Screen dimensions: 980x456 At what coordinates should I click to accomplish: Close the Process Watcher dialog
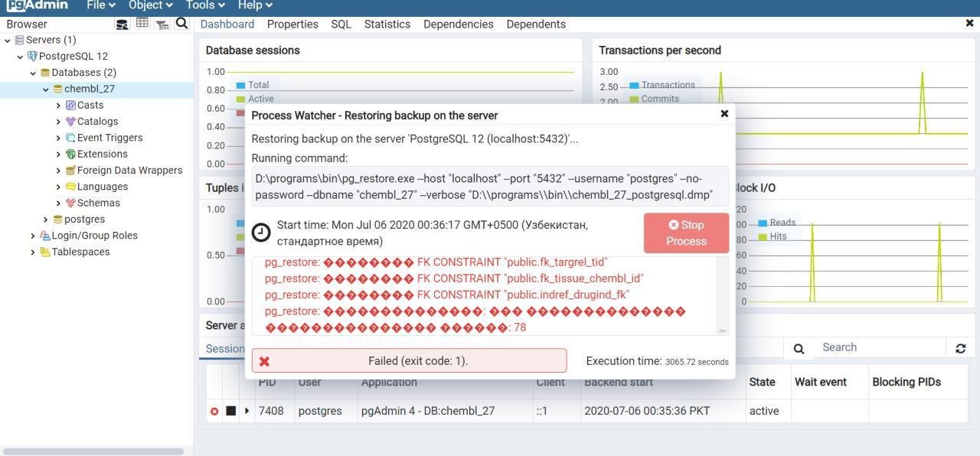pyautogui.click(x=724, y=114)
